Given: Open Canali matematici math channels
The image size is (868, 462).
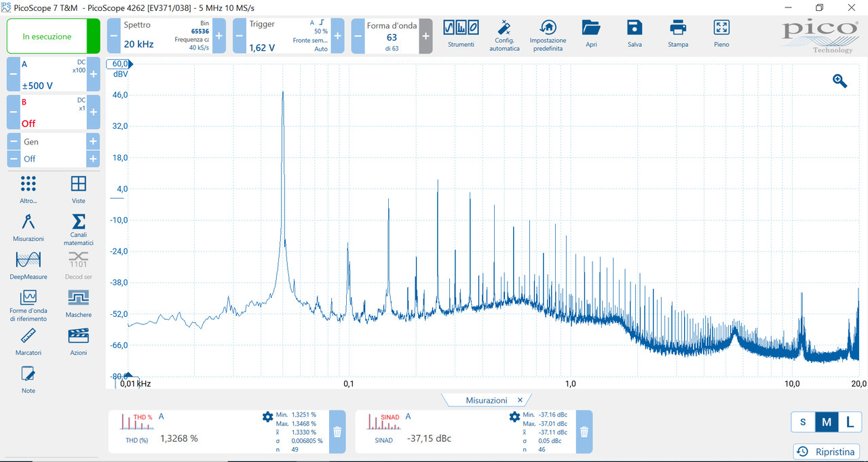Looking at the screenshot, I should 79,229.
